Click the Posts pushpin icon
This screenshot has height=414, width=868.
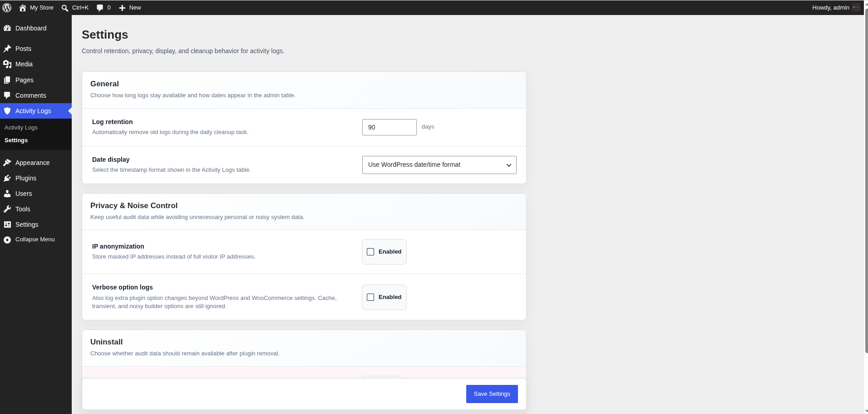pos(7,49)
